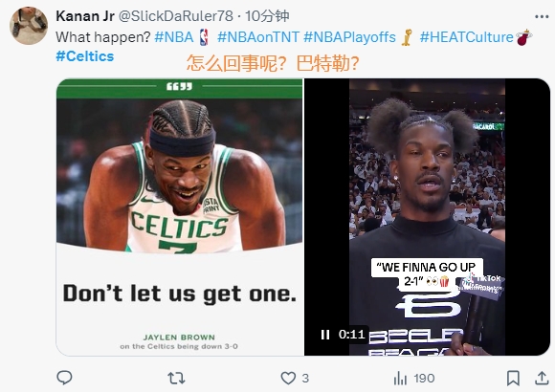Open the #HEATCulture hashtag
This screenshot has height=392, width=555.
(x=466, y=37)
